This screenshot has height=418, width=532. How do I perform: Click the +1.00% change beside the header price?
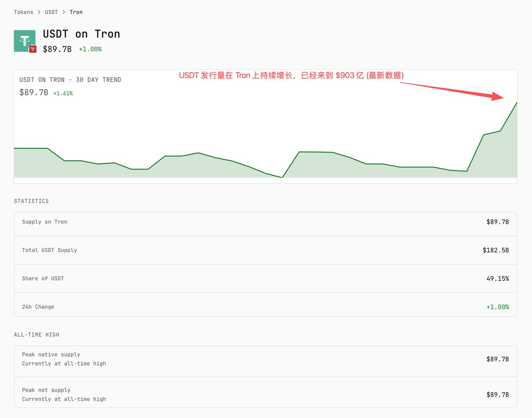click(90, 49)
